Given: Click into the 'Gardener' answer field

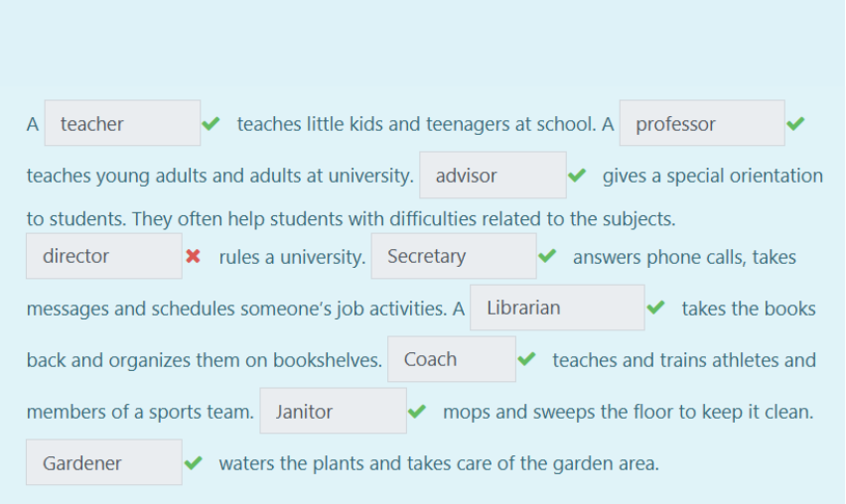Looking at the screenshot, I should point(103,462).
